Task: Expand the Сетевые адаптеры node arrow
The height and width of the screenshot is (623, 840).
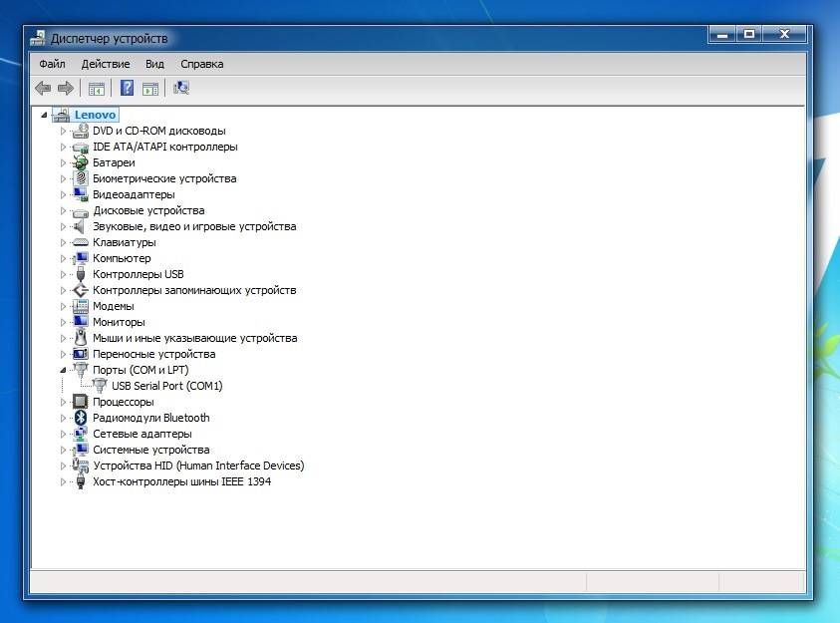Action: [63, 434]
